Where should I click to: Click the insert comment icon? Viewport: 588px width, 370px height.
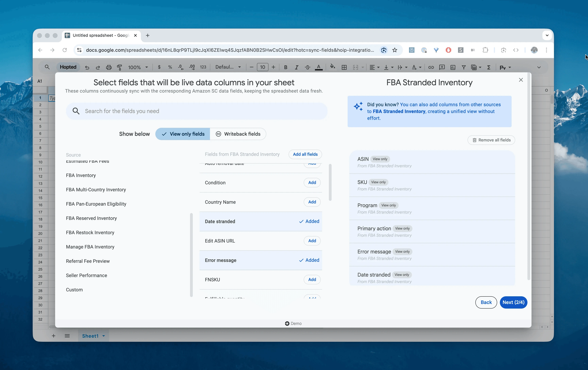(x=442, y=67)
